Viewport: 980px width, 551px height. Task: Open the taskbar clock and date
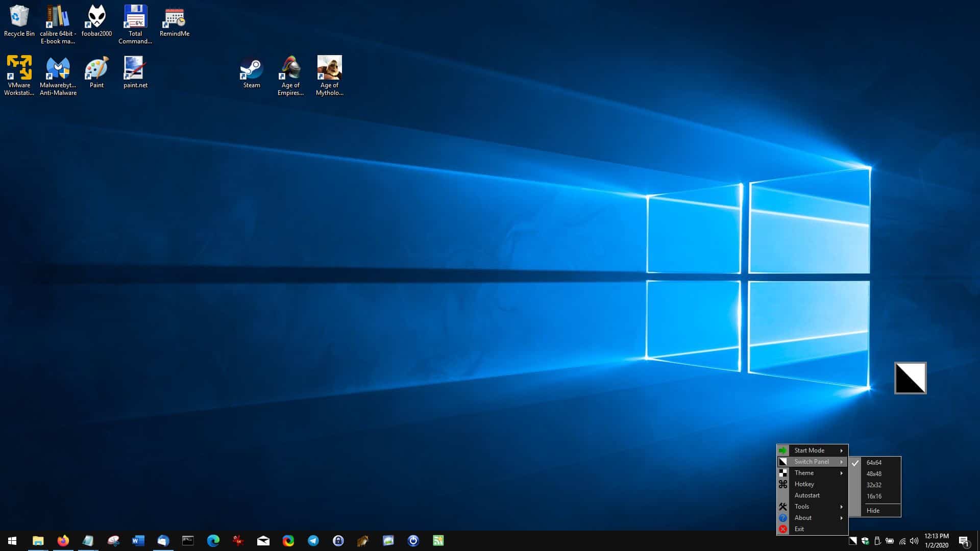coord(936,541)
